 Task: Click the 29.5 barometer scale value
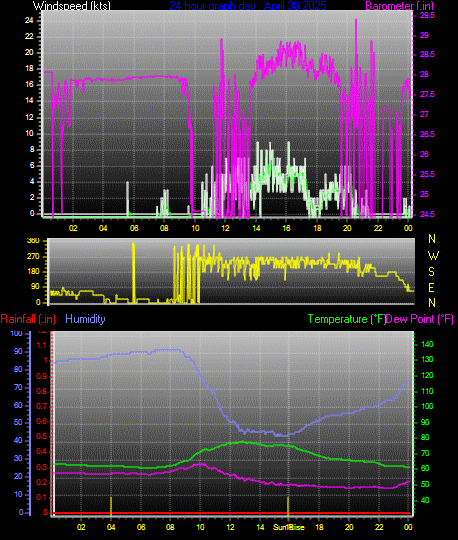(x=427, y=15)
